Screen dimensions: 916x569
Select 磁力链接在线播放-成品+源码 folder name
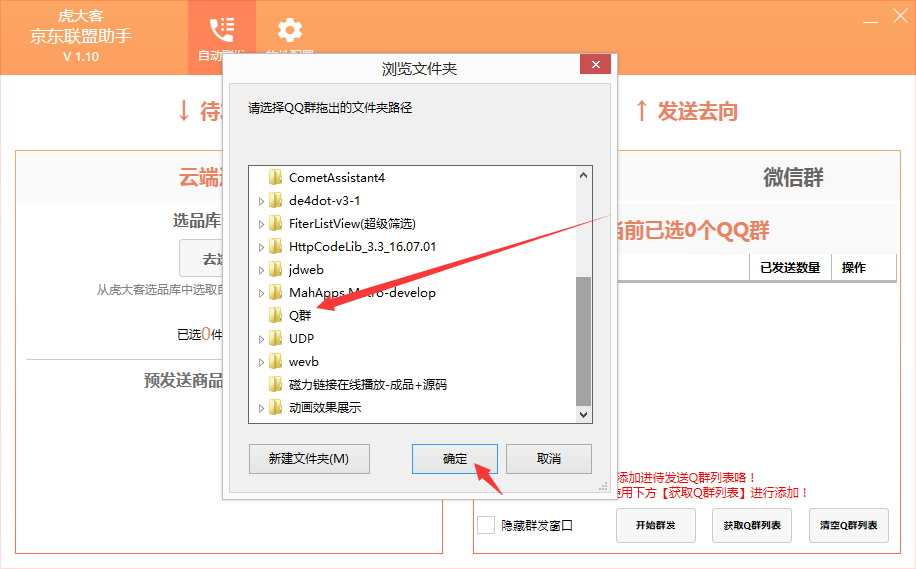click(367, 384)
